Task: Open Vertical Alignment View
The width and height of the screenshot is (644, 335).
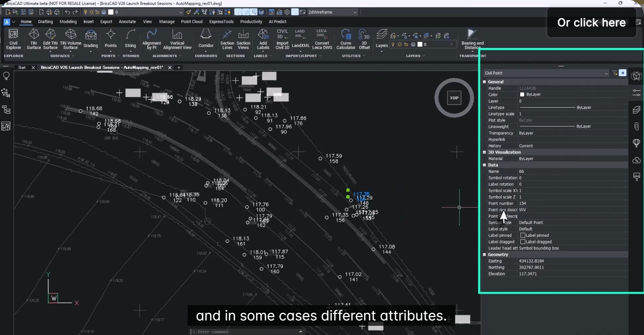Action: pyautogui.click(x=177, y=39)
